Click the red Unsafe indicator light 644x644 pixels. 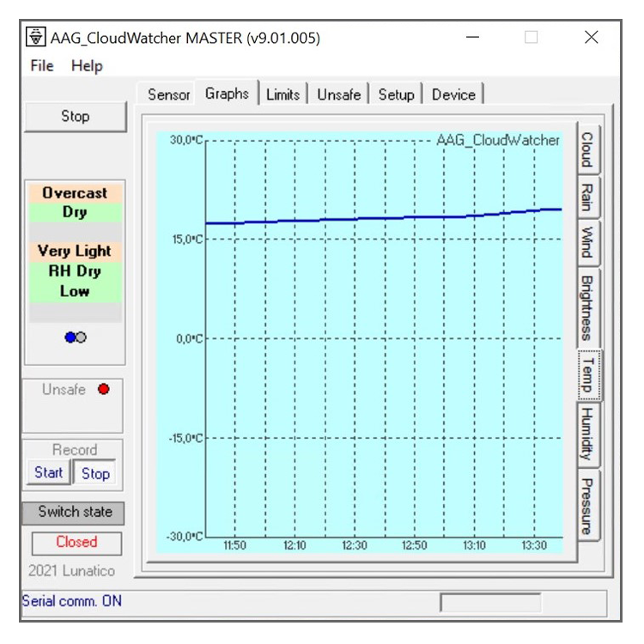pos(104,389)
